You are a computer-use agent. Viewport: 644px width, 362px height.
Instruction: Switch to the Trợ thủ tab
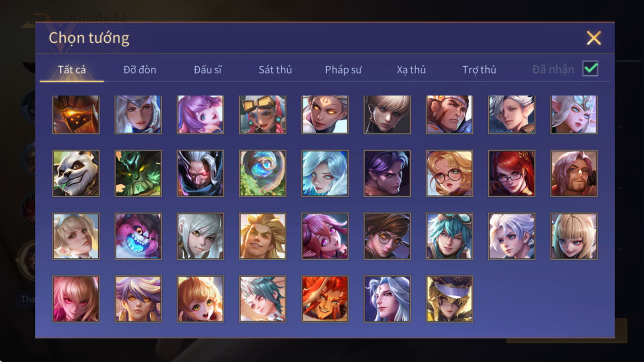[x=479, y=70]
